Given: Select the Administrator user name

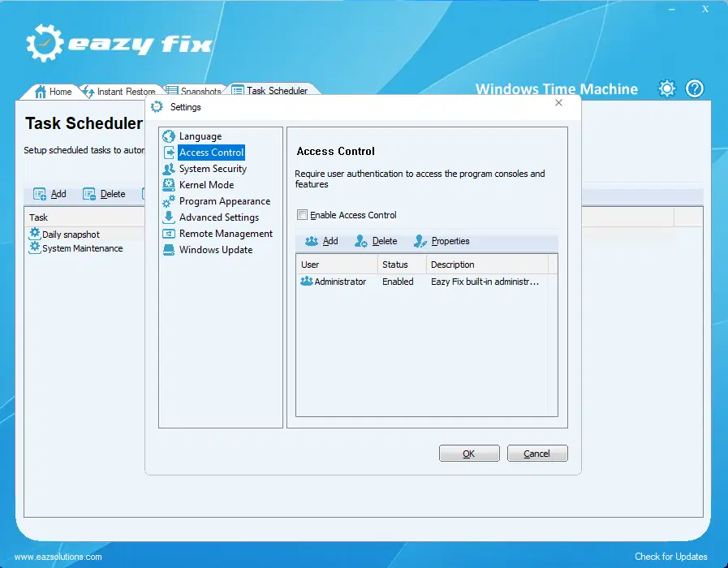Looking at the screenshot, I should click(x=340, y=282).
